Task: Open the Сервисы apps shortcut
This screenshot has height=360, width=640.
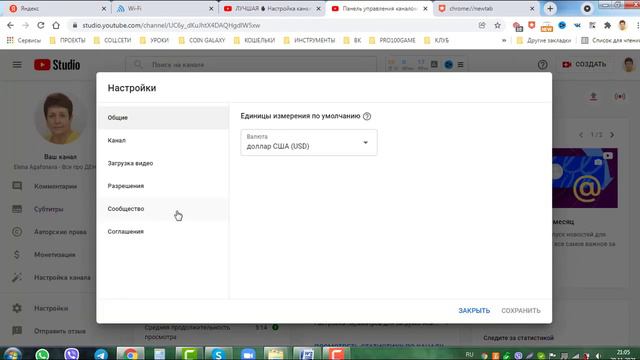Action: pos(24,40)
